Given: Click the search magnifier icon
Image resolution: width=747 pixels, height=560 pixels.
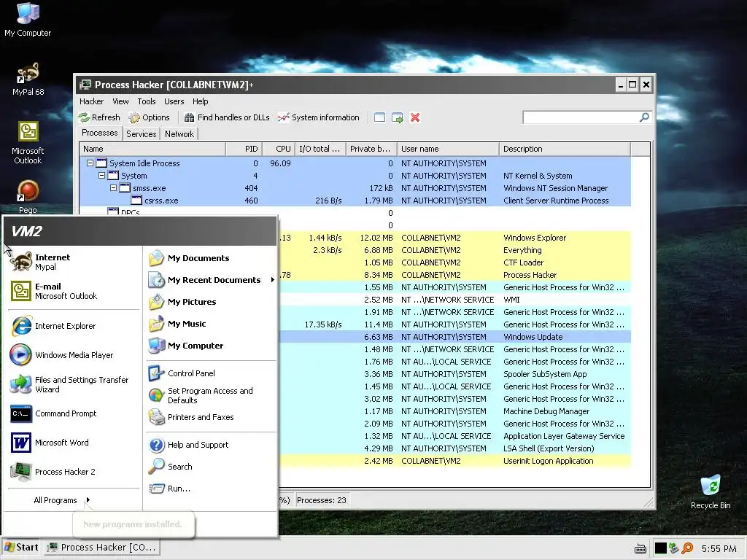Looking at the screenshot, I should (x=644, y=117).
